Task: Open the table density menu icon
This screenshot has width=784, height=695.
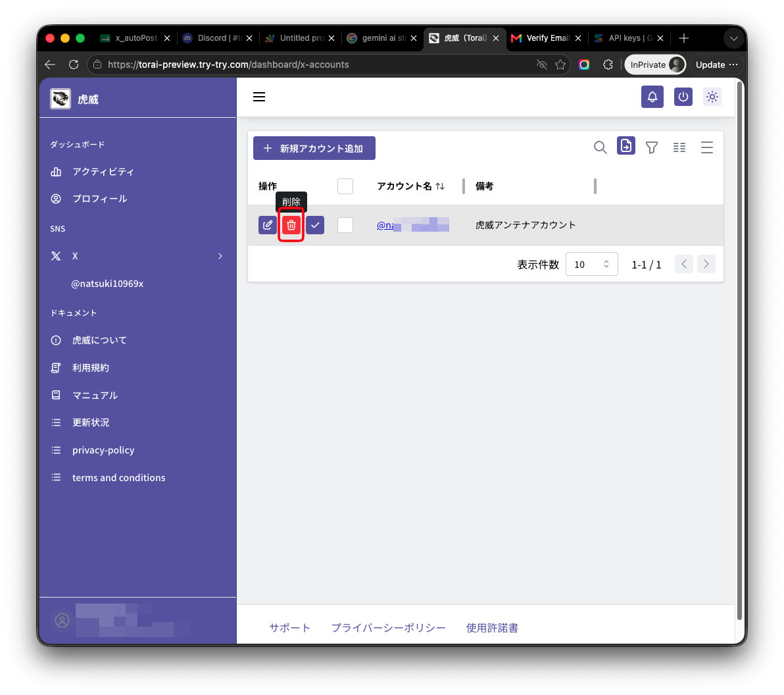Action: point(706,147)
